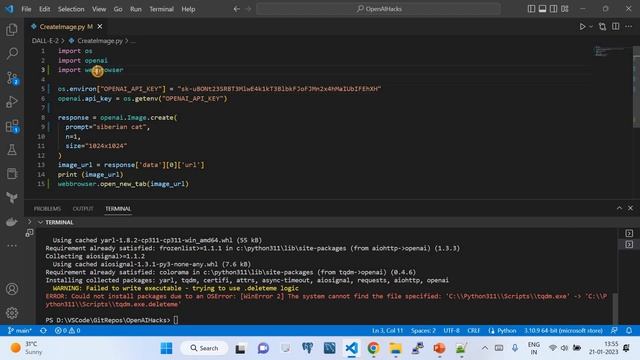
Task: Toggle secondary side bar layout icon
Action: 553,9
